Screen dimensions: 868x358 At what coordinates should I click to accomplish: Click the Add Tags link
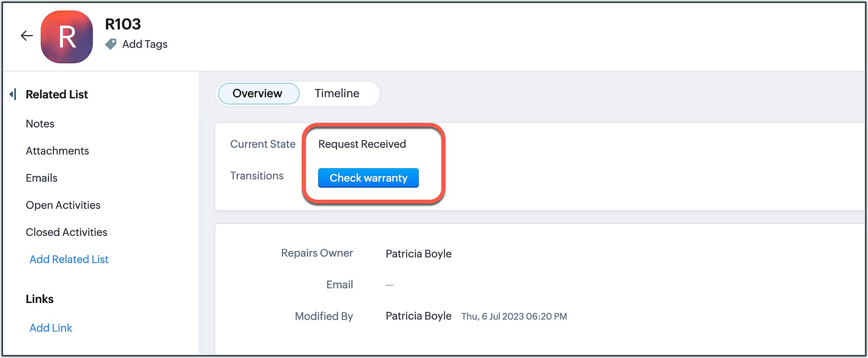(x=145, y=44)
